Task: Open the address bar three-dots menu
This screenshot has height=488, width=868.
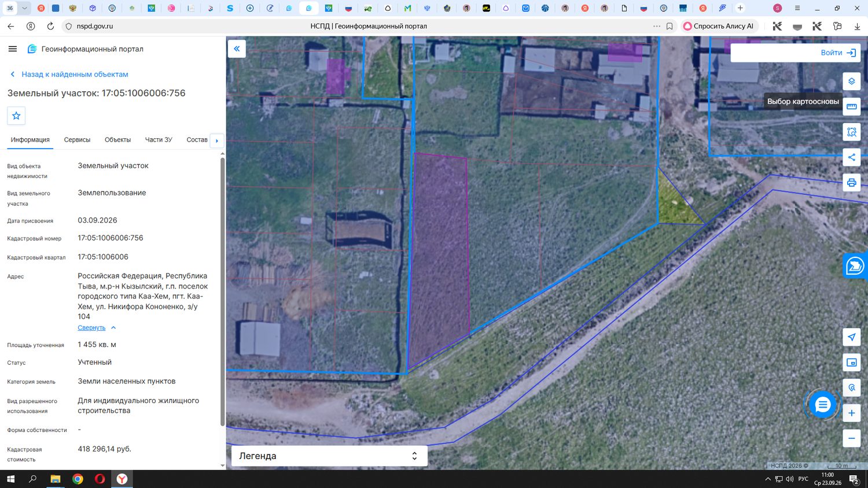Action: click(656, 26)
